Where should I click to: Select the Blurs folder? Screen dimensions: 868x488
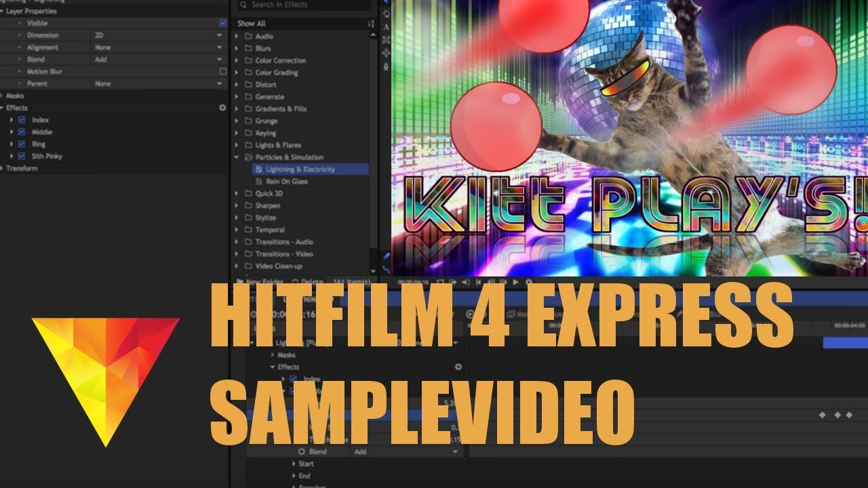click(262, 48)
